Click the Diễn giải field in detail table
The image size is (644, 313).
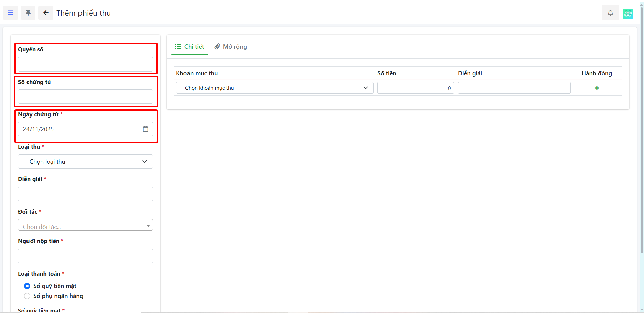pyautogui.click(x=514, y=88)
